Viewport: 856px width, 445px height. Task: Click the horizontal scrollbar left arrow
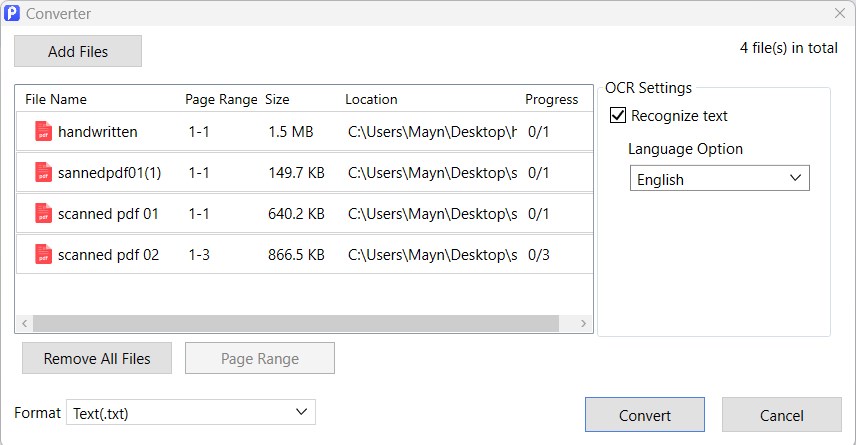coord(25,323)
